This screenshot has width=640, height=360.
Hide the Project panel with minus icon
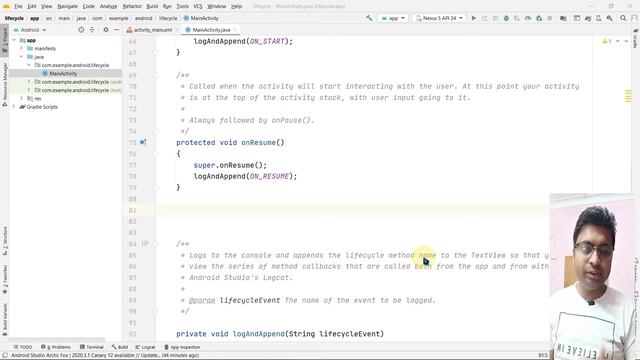tap(116, 30)
